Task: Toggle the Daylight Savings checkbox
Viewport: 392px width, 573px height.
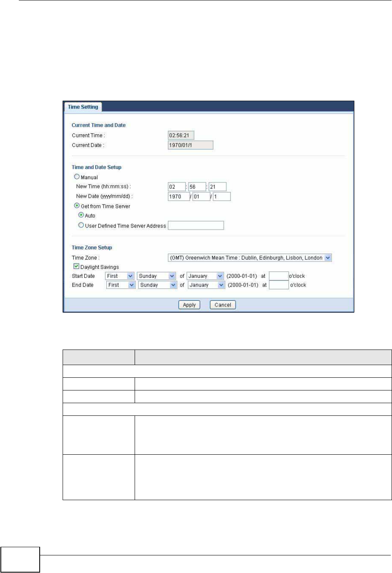Action: tap(77, 266)
